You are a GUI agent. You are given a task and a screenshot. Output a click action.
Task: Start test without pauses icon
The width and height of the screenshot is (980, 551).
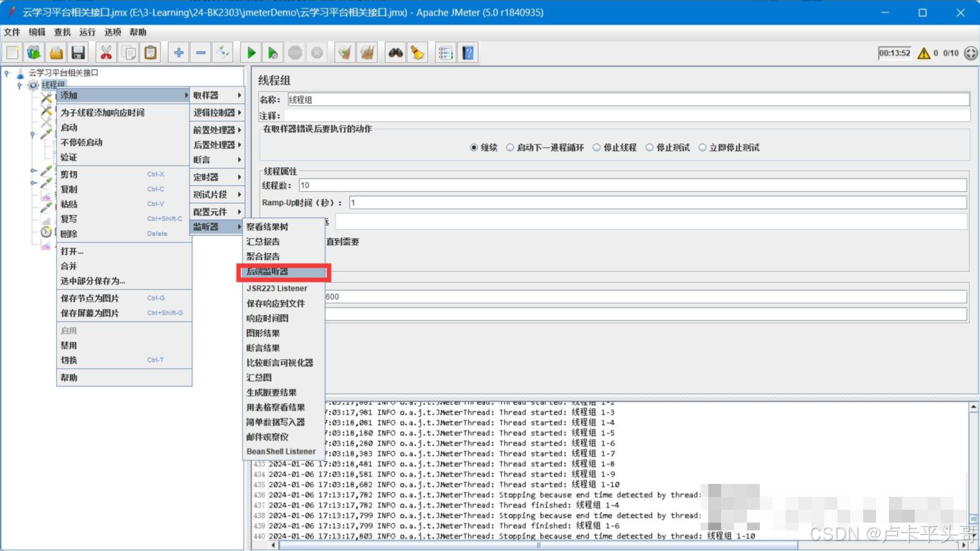click(x=273, y=53)
